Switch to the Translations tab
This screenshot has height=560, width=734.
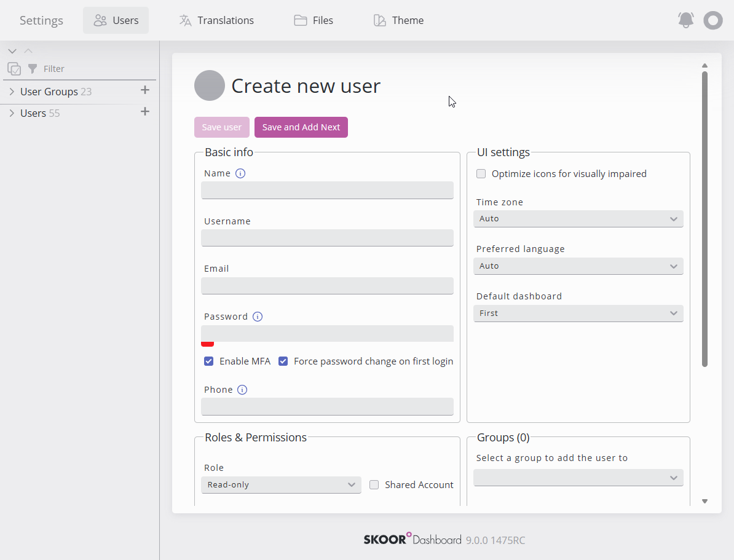tap(216, 20)
